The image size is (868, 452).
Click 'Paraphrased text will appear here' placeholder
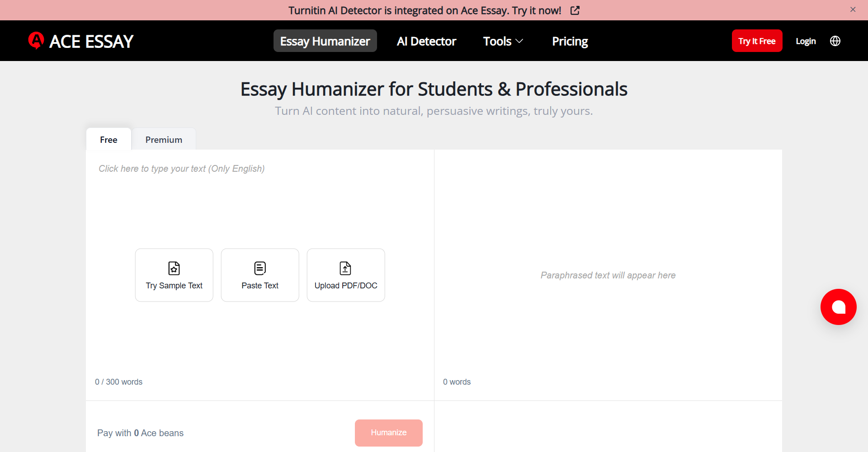608,275
